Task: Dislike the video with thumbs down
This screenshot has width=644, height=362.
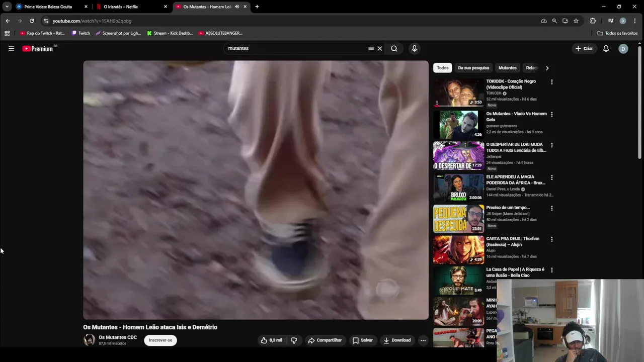Action: 294,340
